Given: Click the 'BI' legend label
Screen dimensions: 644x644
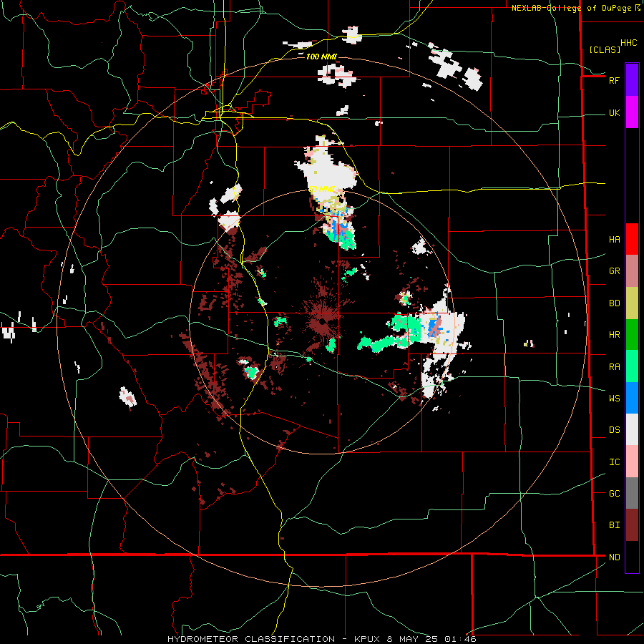Looking at the screenshot, I should 614,525.
